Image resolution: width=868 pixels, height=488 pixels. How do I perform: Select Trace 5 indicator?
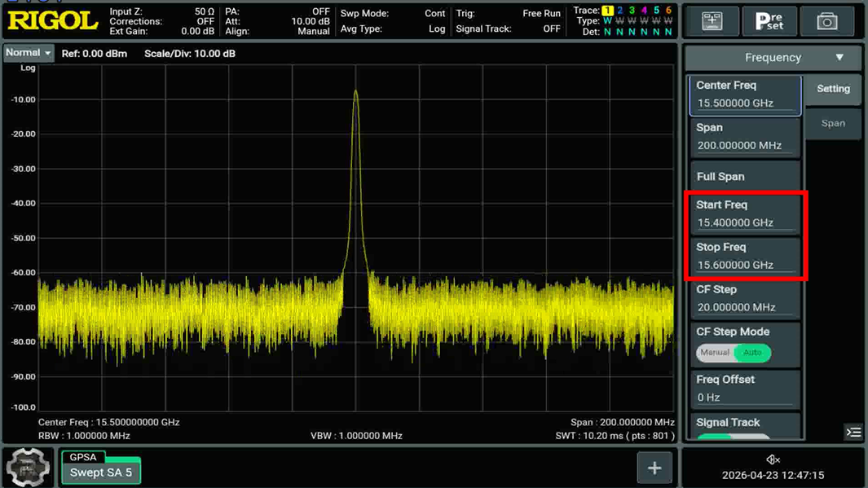pos(656,11)
